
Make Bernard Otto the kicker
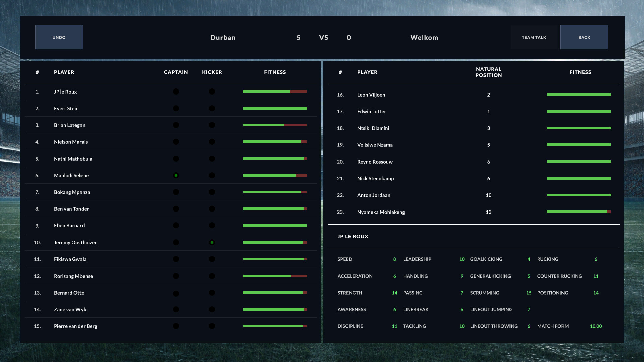(212, 293)
